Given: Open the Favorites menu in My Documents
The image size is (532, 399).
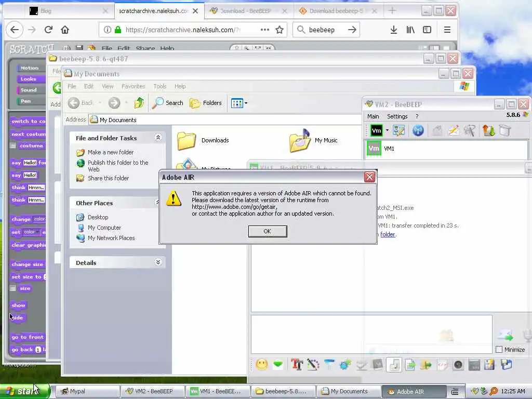Looking at the screenshot, I should [x=133, y=86].
